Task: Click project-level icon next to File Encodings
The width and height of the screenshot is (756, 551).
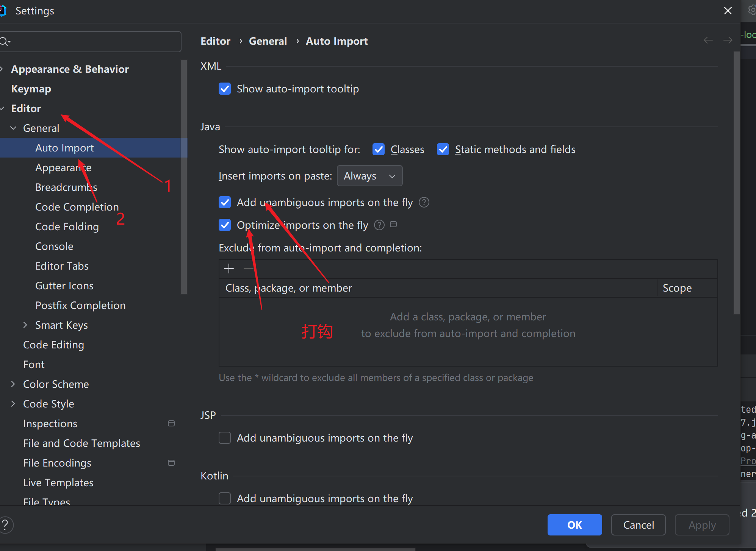Action: pyautogui.click(x=171, y=463)
